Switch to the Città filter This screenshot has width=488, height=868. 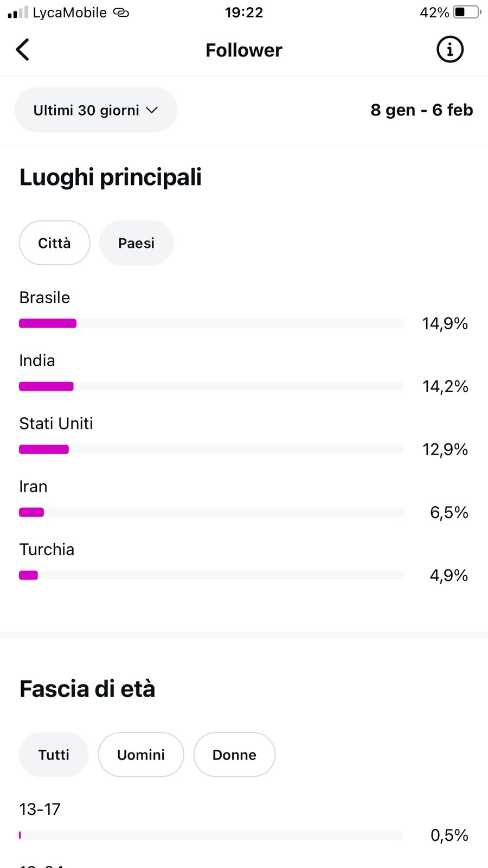(x=54, y=243)
